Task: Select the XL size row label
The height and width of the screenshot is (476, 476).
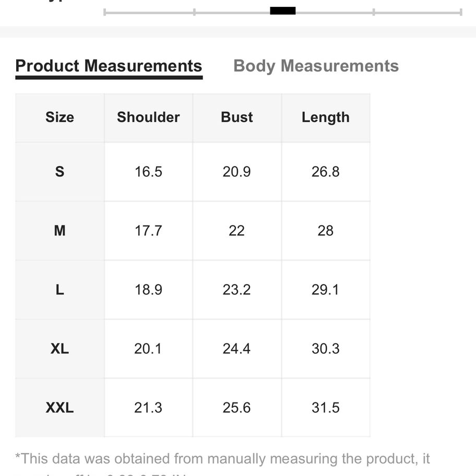Action: (x=59, y=349)
